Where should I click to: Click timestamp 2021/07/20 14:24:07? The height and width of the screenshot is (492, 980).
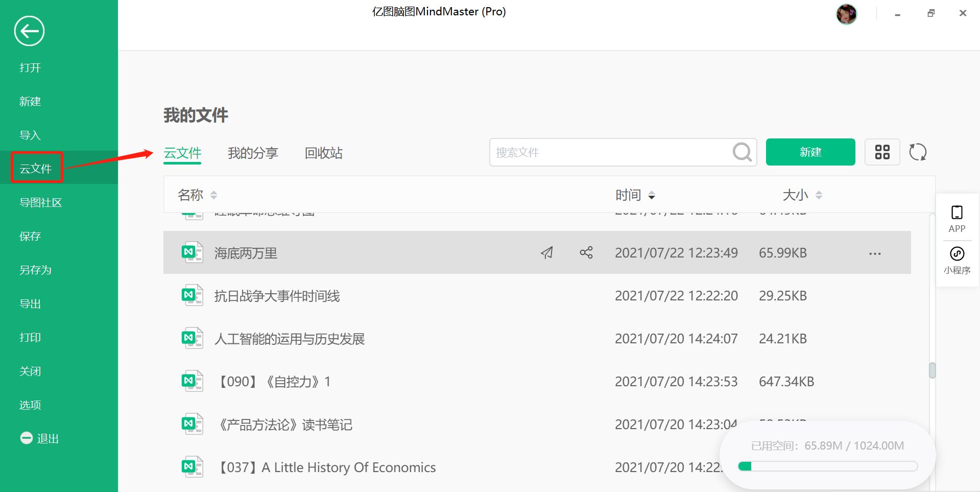(676, 339)
